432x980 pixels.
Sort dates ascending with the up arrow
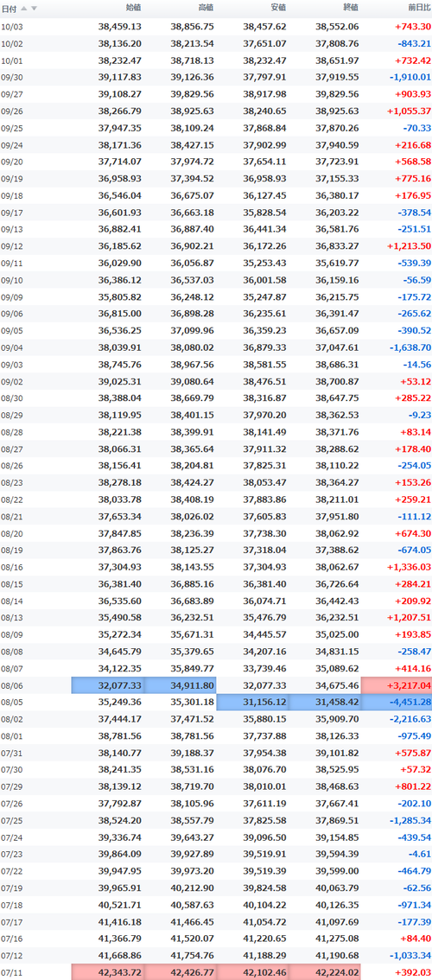point(24,8)
